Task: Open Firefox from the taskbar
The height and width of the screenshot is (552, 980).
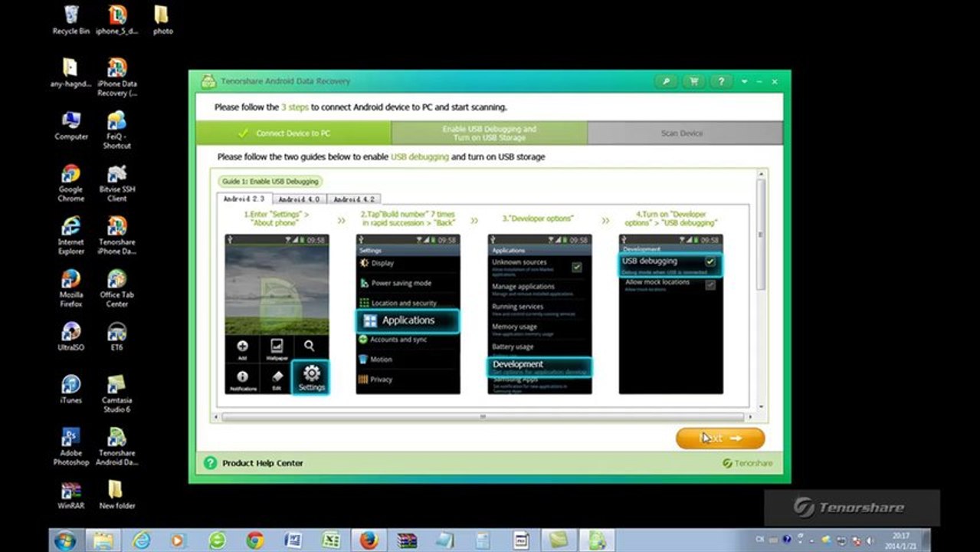Action: [x=369, y=540]
